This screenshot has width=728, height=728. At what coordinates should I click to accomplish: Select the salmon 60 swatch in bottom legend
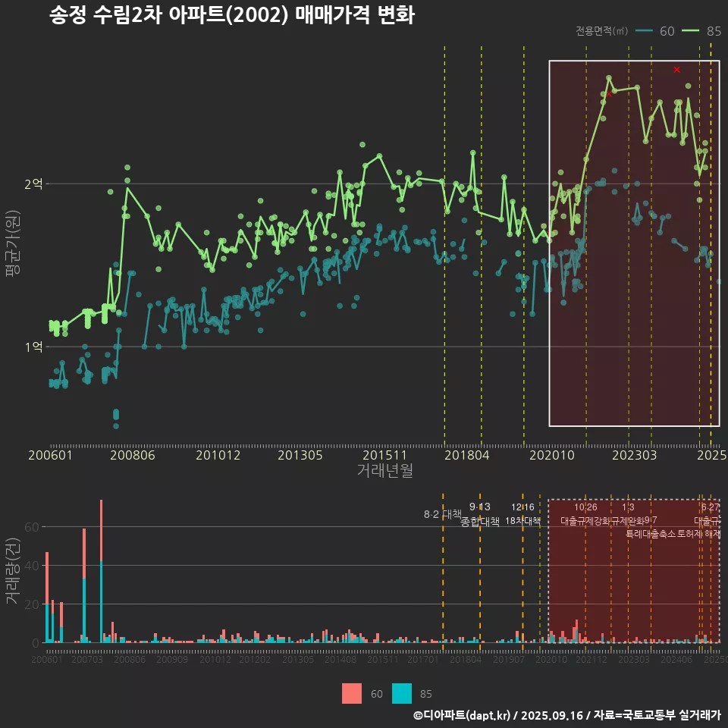click(x=352, y=693)
